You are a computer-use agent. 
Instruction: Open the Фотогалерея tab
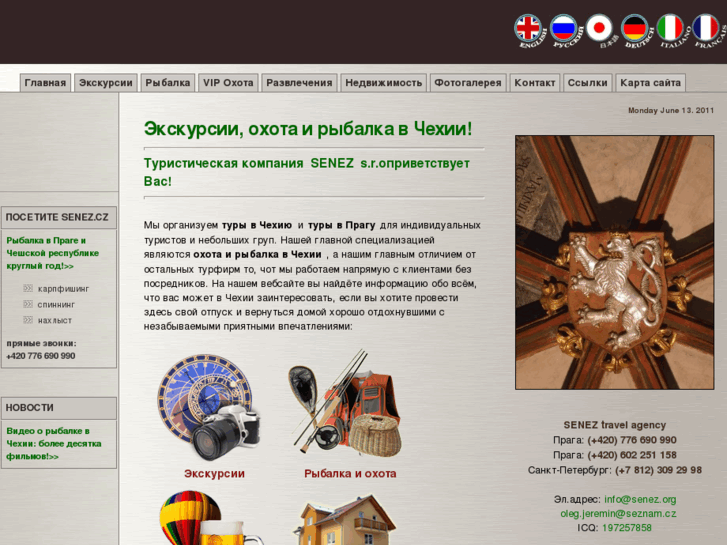coord(468,83)
